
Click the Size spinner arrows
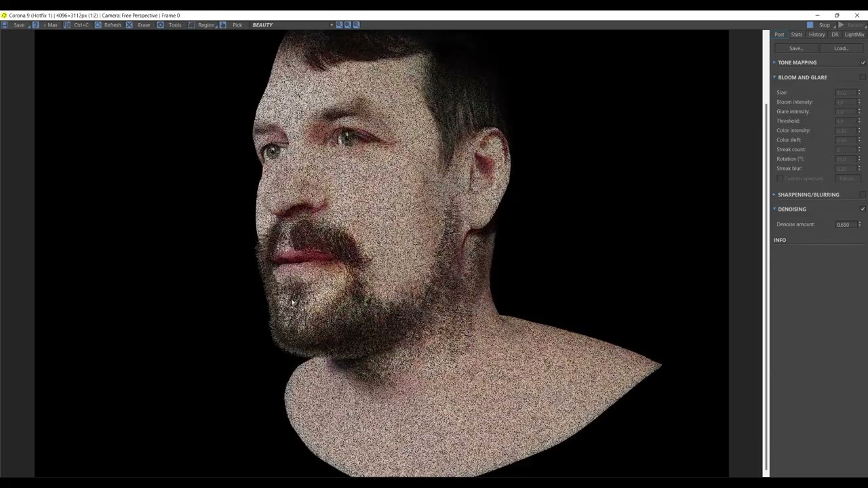(x=859, y=93)
